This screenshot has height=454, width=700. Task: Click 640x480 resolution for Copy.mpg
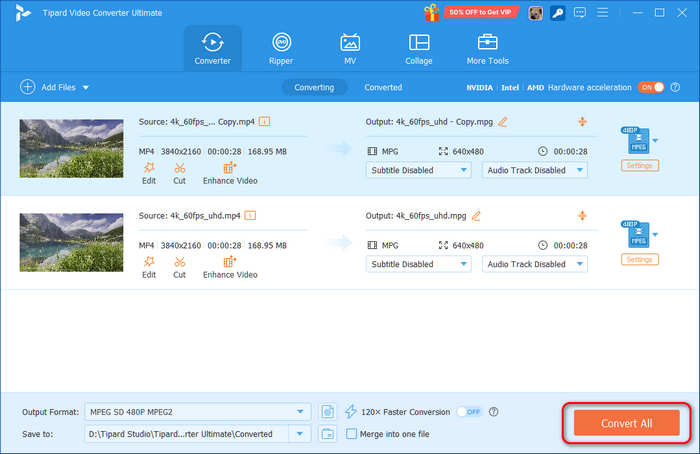[x=468, y=152]
